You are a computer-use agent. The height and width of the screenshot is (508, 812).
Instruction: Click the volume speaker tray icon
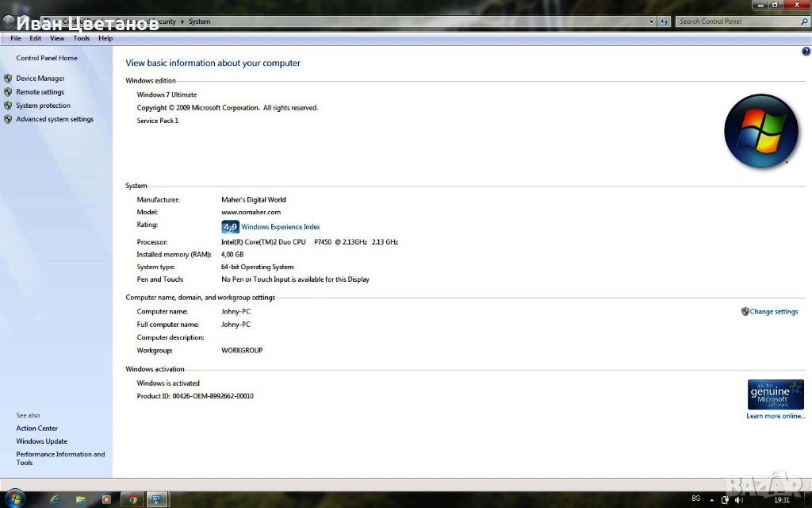(x=738, y=500)
